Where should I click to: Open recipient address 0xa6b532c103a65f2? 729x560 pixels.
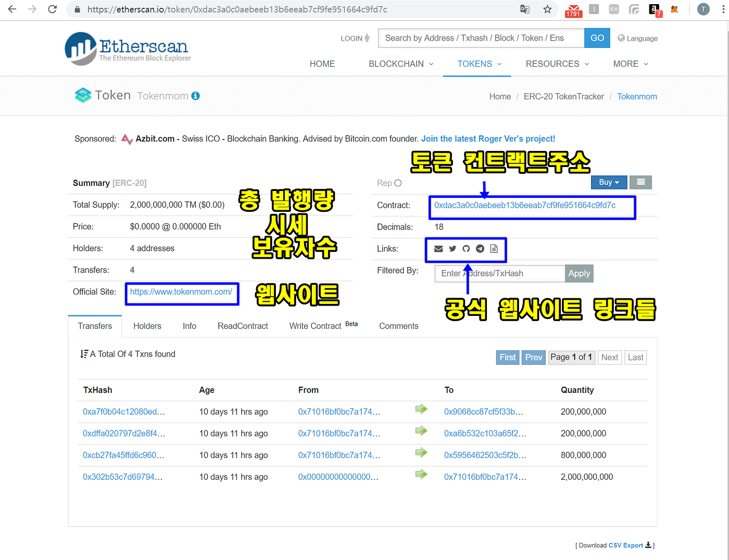(485, 434)
